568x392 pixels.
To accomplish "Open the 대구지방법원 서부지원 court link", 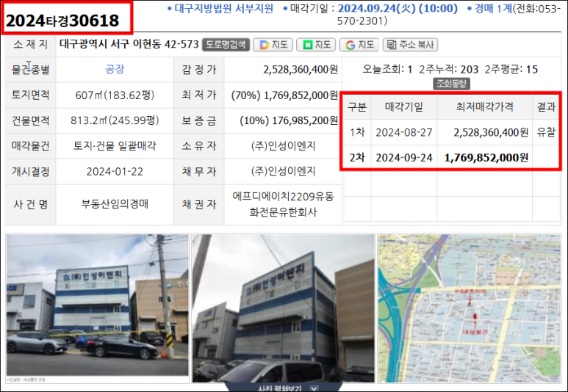I will pyautogui.click(x=223, y=8).
